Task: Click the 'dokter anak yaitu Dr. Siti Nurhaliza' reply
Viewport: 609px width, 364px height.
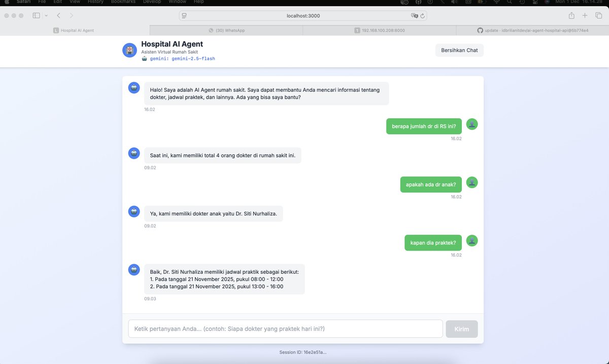Action: [214, 214]
